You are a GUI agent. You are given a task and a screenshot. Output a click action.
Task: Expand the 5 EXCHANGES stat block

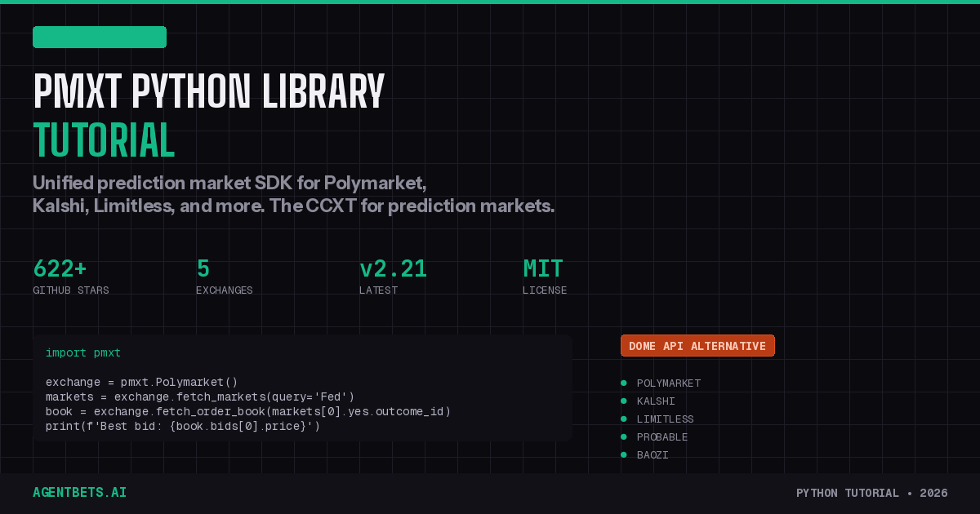(225, 277)
